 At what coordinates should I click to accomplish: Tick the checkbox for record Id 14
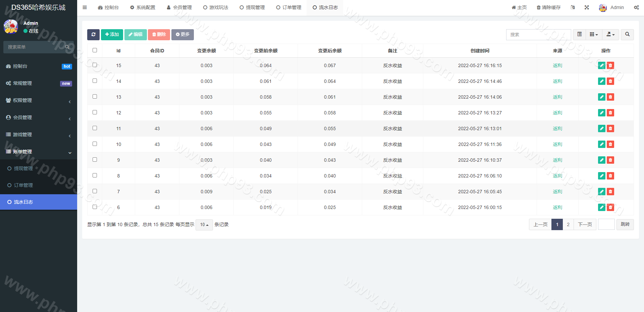tap(95, 81)
